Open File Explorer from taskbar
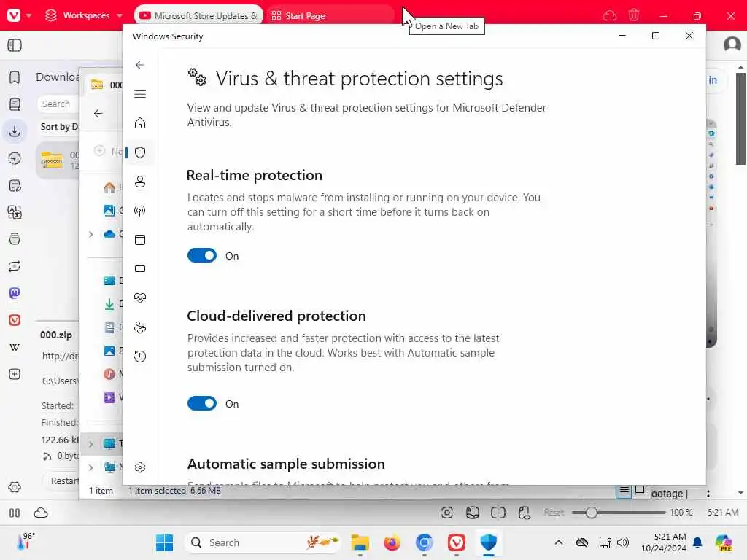This screenshot has height=560, width=747. click(x=360, y=542)
